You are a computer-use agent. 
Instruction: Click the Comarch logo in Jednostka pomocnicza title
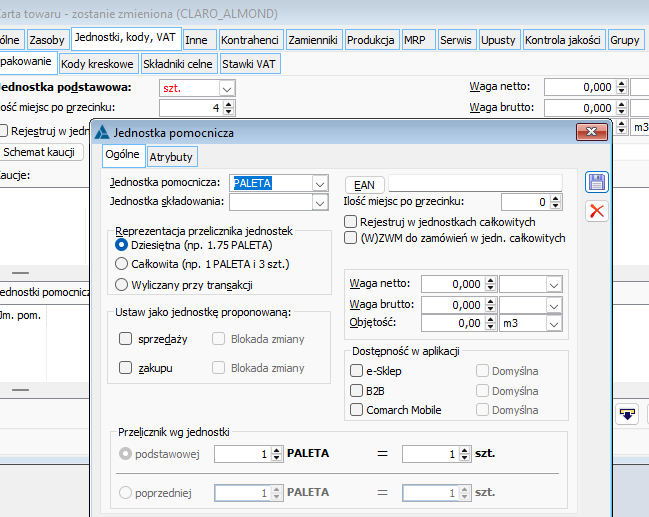(x=102, y=132)
